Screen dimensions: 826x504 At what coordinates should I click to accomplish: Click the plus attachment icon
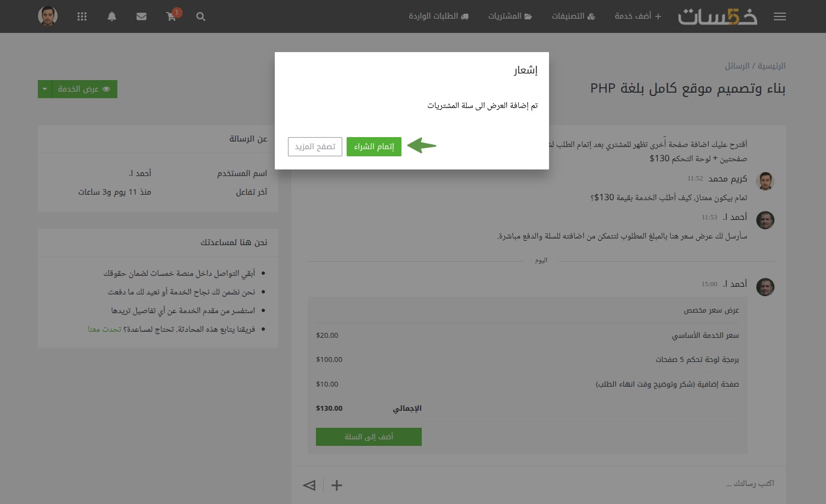(337, 485)
